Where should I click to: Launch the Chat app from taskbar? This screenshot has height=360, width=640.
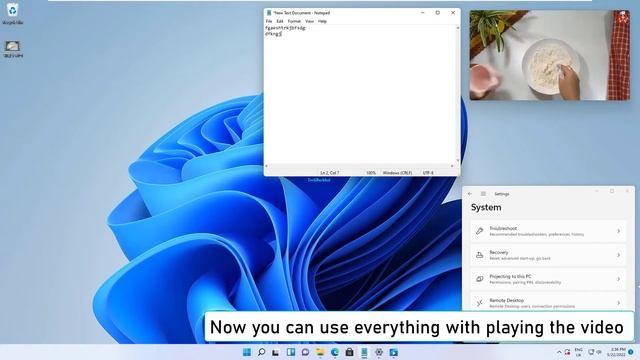click(305, 352)
